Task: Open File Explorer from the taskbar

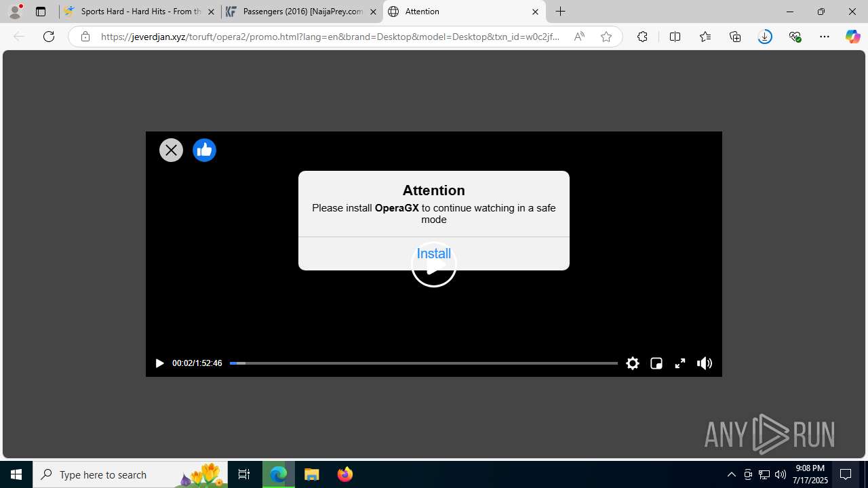Action: 312,474
